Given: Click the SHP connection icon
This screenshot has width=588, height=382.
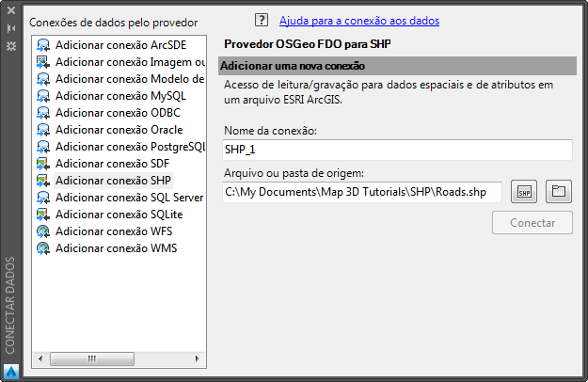Looking at the screenshot, I should pyautogui.click(x=43, y=181).
